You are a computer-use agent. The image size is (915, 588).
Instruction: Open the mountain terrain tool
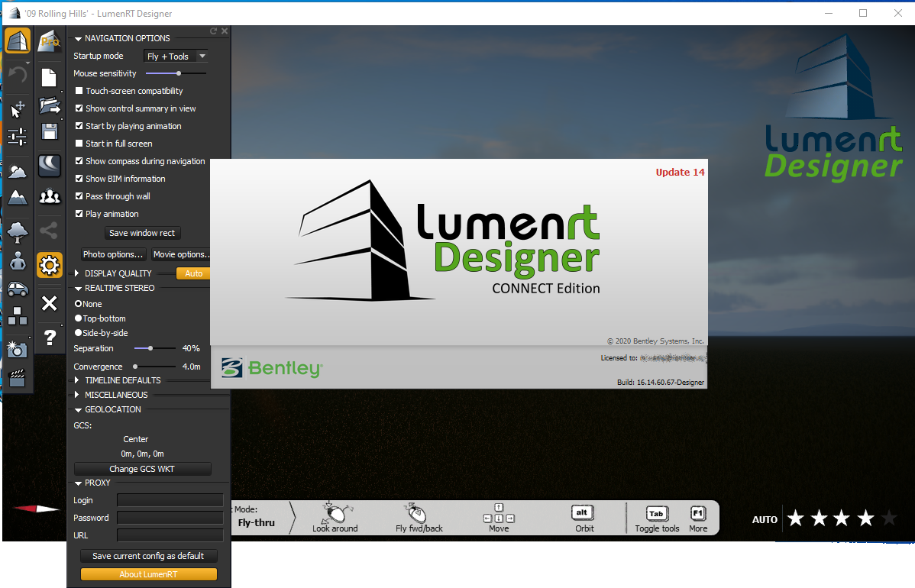click(x=18, y=199)
